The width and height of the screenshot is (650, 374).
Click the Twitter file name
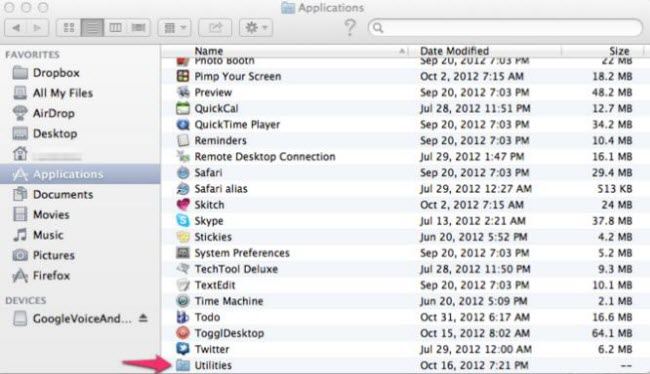point(212,350)
